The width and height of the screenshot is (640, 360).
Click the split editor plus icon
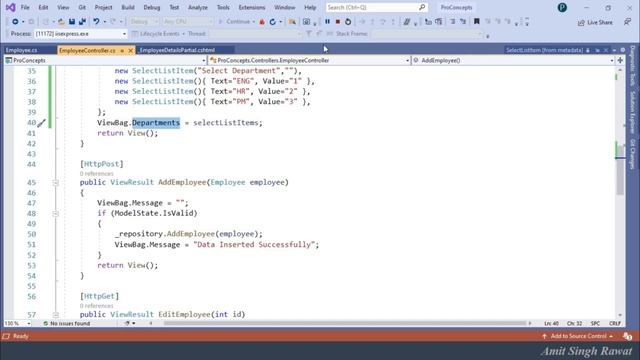click(x=620, y=60)
